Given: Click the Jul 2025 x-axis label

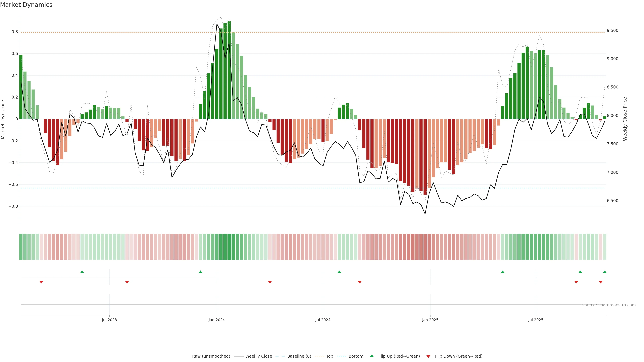Looking at the screenshot, I should (x=536, y=320).
